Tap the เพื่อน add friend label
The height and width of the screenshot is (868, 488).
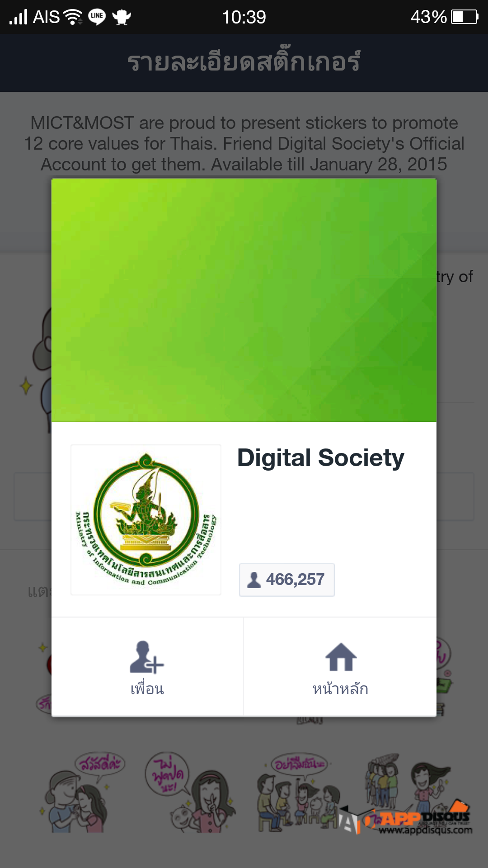[x=147, y=689]
